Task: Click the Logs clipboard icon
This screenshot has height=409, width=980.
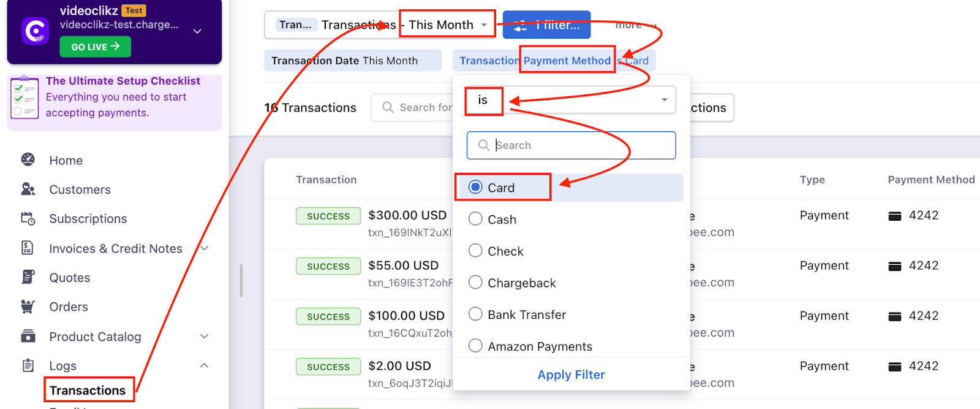Action: click(28, 365)
